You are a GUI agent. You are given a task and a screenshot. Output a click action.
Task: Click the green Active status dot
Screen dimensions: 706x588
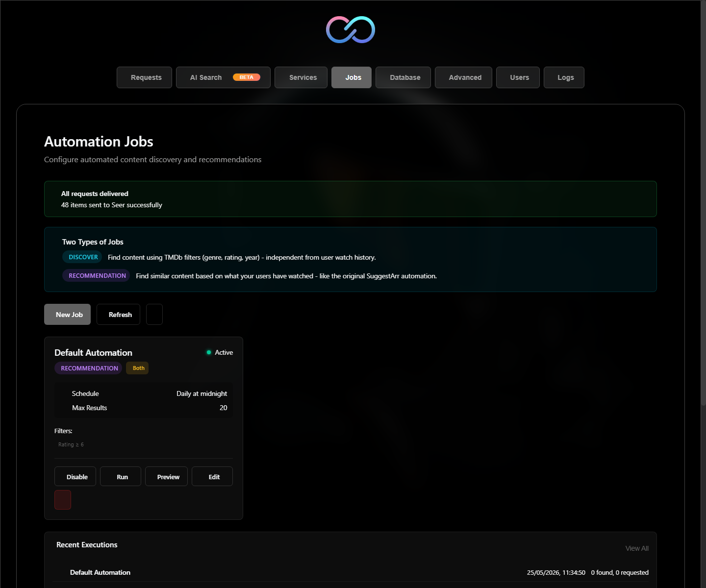(x=209, y=352)
